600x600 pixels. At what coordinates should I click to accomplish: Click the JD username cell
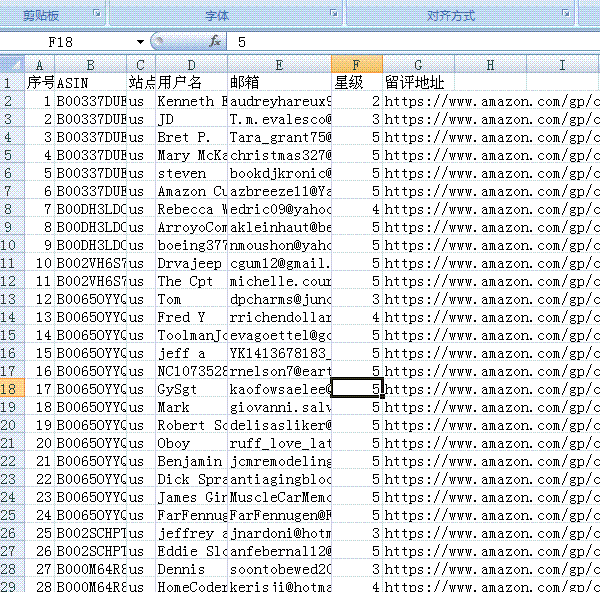click(192, 119)
